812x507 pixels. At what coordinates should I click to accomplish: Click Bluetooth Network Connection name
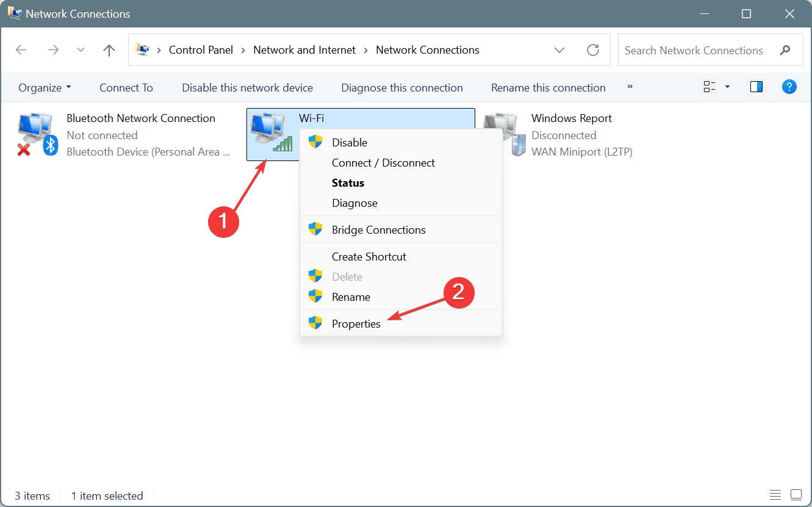click(x=141, y=118)
